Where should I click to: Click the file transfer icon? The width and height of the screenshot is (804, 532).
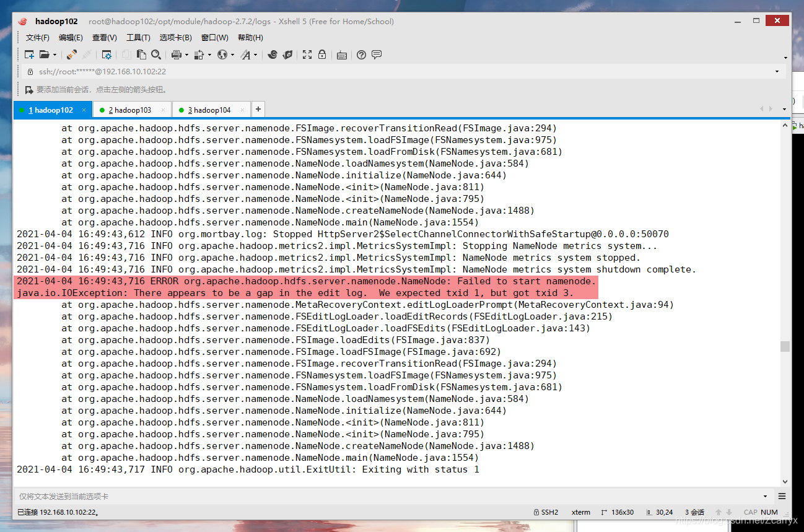(x=199, y=55)
